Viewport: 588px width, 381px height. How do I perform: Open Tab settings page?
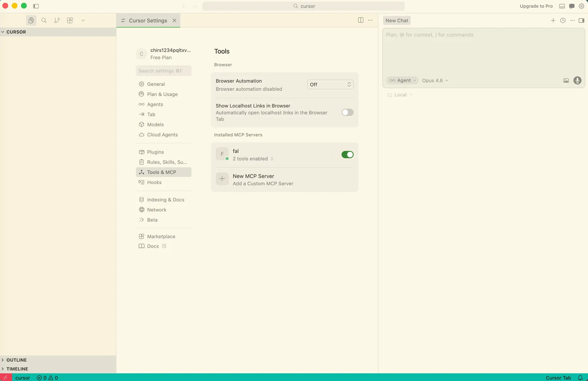164,115
